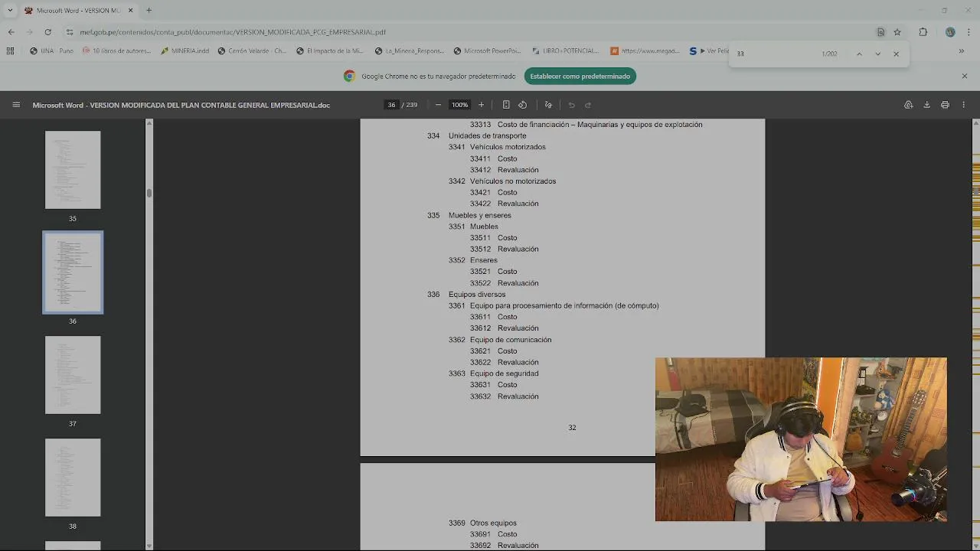Screen dimensions: 980x551
Task: Open the Microsoft PowerPoi... bookmark
Action: click(x=487, y=51)
